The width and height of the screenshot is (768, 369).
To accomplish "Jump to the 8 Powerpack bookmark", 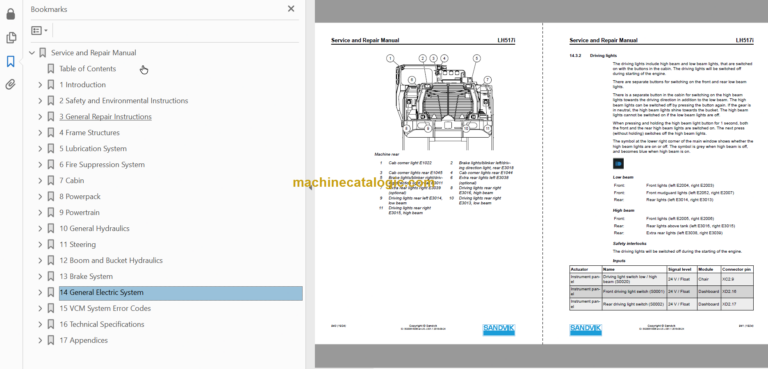I will click(x=80, y=197).
